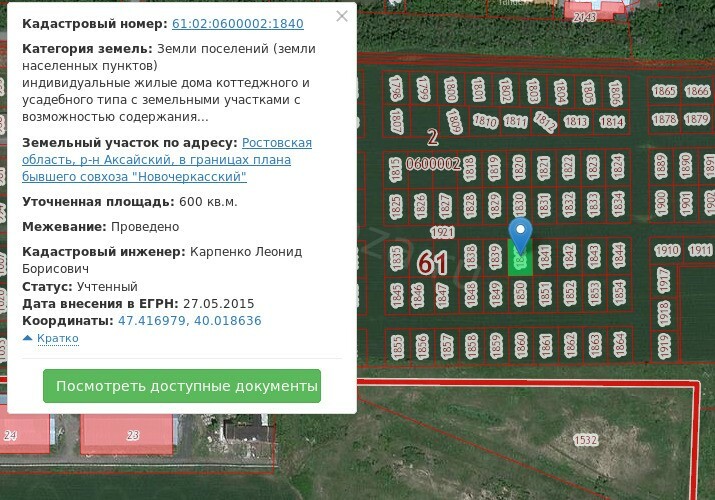Click the blue map location pin
Image resolution: width=715 pixels, height=500 pixels.
coord(519,236)
